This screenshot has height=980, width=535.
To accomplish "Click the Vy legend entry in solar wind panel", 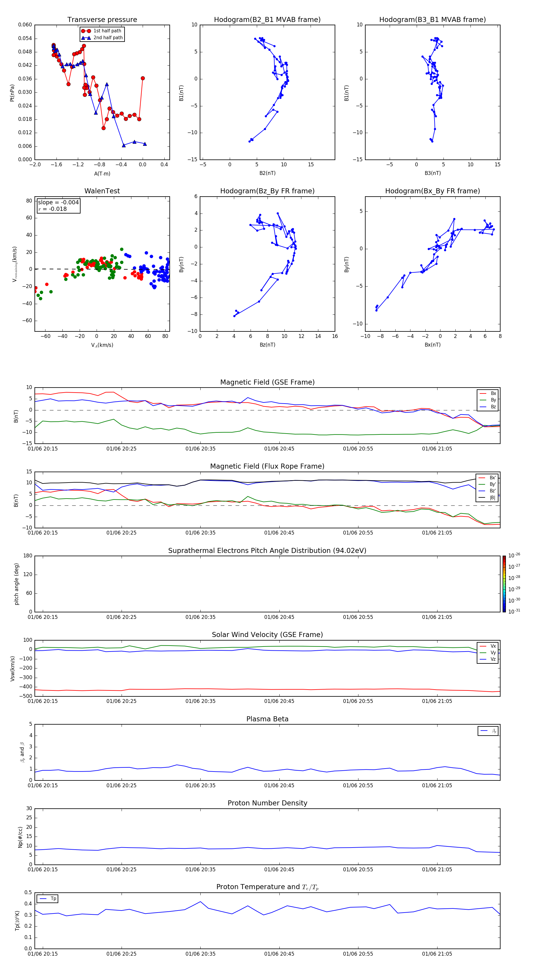I will 488,653.
